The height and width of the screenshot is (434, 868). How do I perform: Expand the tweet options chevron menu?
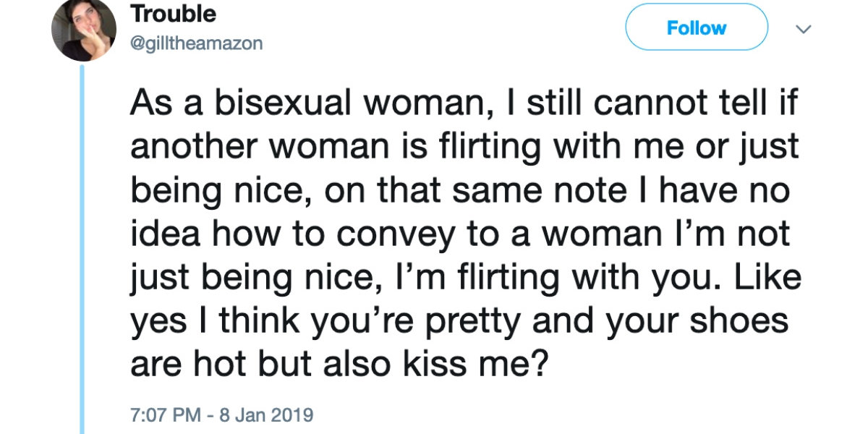coord(803,29)
